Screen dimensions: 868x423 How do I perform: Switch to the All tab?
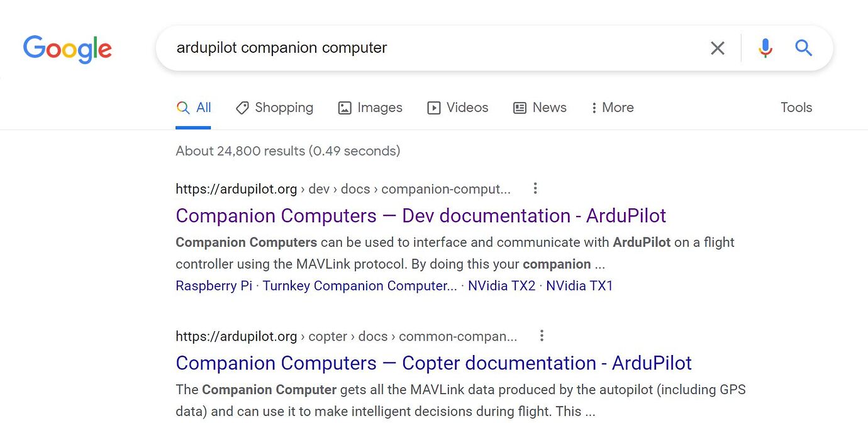pos(194,108)
